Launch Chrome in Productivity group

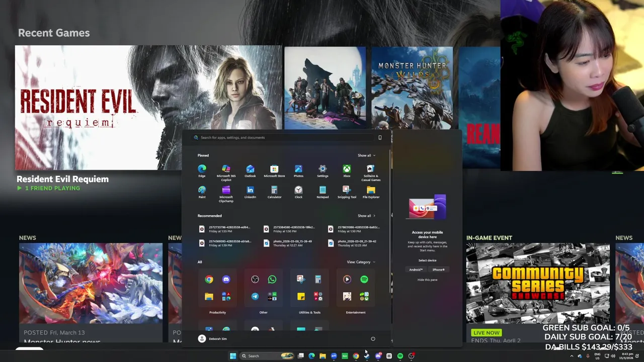point(209,279)
